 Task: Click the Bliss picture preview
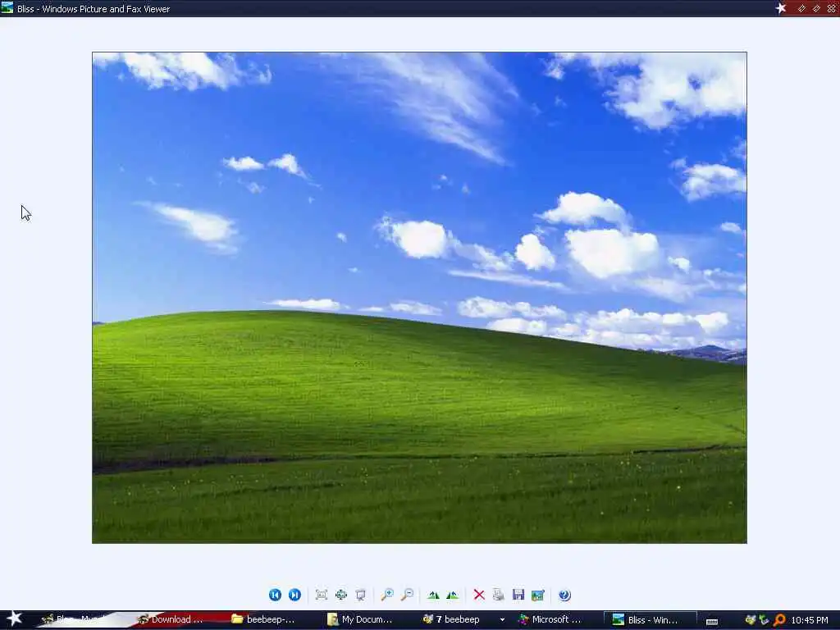[x=419, y=298]
